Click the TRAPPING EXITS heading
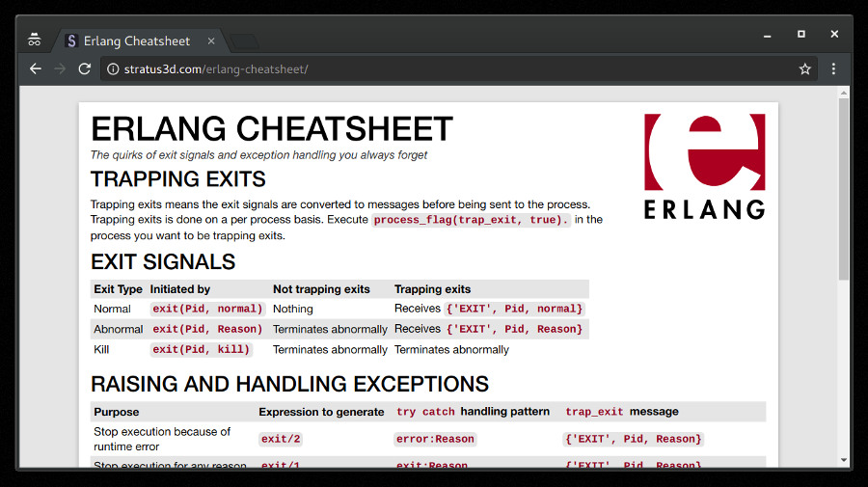This screenshot has width=868, height=487. [x=178, y=179]
